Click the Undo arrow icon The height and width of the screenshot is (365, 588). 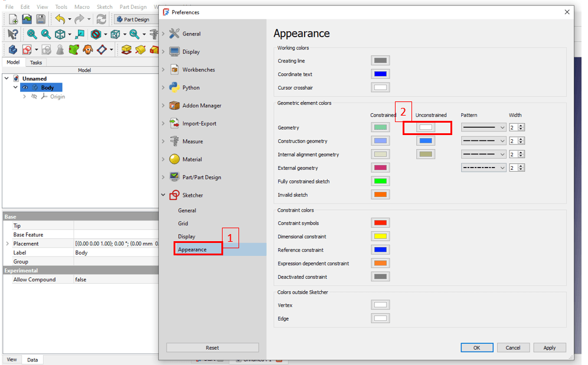(59, 19)
